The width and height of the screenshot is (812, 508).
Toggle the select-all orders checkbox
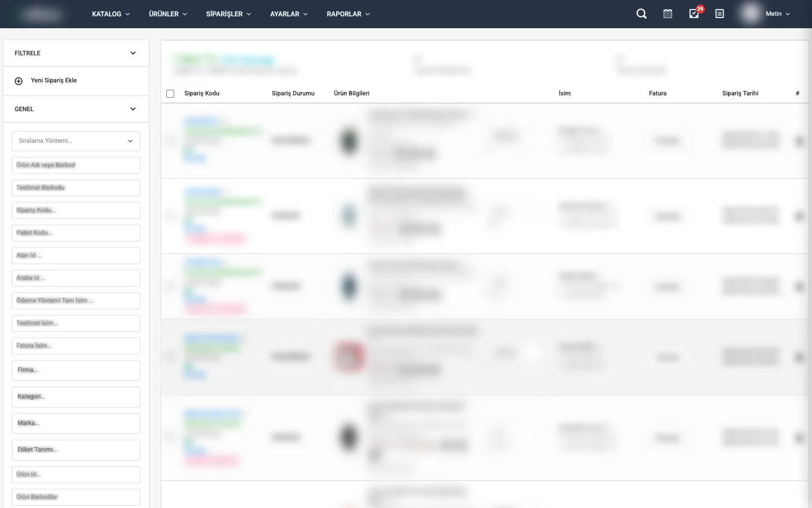tap(170, 94)
